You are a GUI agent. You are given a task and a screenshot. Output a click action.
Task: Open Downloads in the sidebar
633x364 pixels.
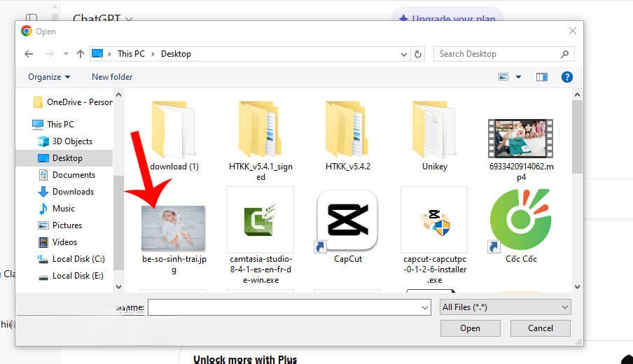66,192
